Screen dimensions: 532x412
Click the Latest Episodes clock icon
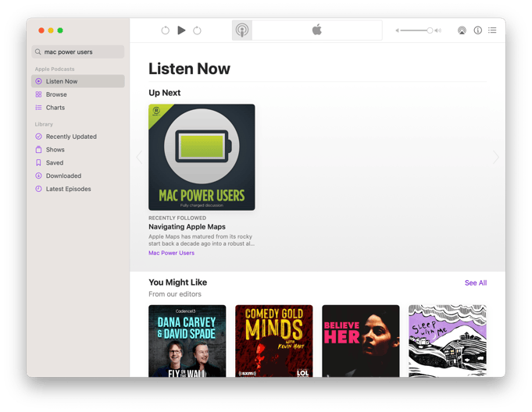click(39, 189)
